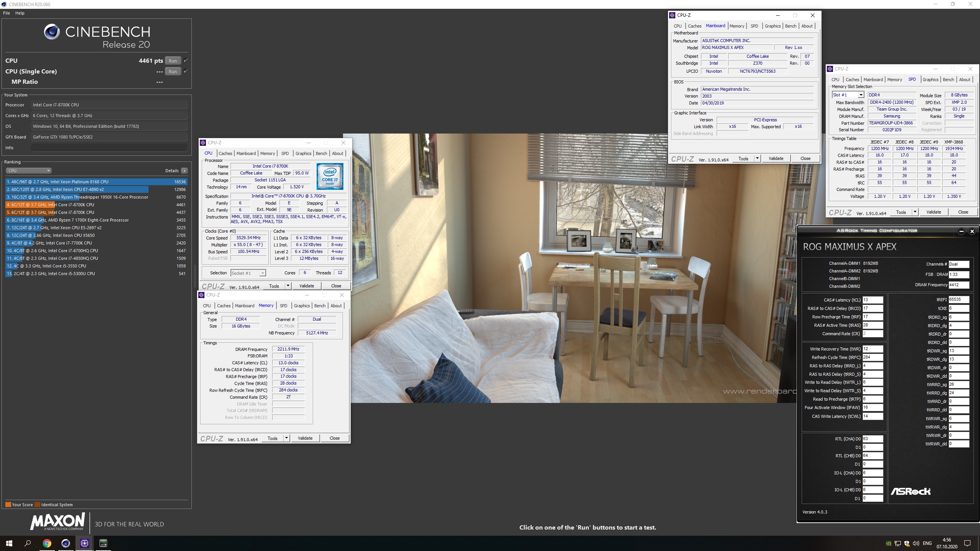The width and height of the screenshot is (980, 551).
Task: Expand Tools arrow in CPU-Z SPD window
Action: coord(915,212)
